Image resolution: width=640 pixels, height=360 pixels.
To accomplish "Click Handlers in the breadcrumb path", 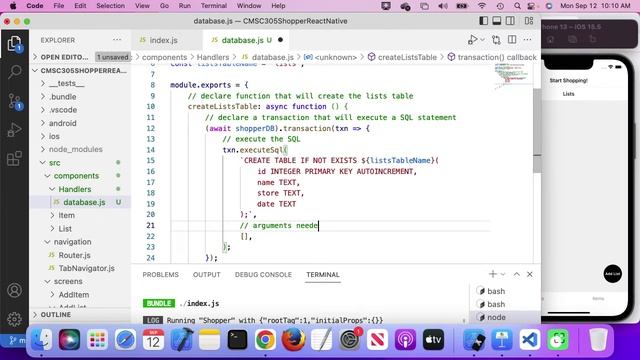I will tap(213, 57).
